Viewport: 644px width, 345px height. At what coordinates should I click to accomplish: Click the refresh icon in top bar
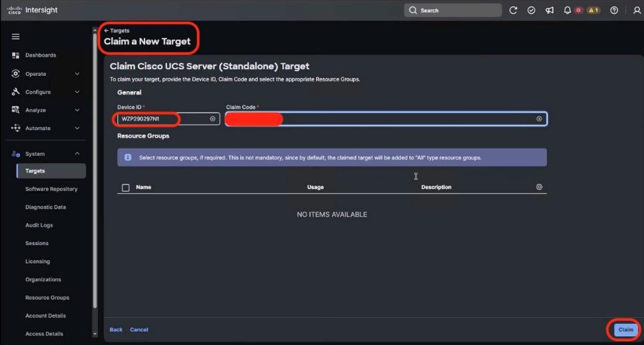(513, 10)
